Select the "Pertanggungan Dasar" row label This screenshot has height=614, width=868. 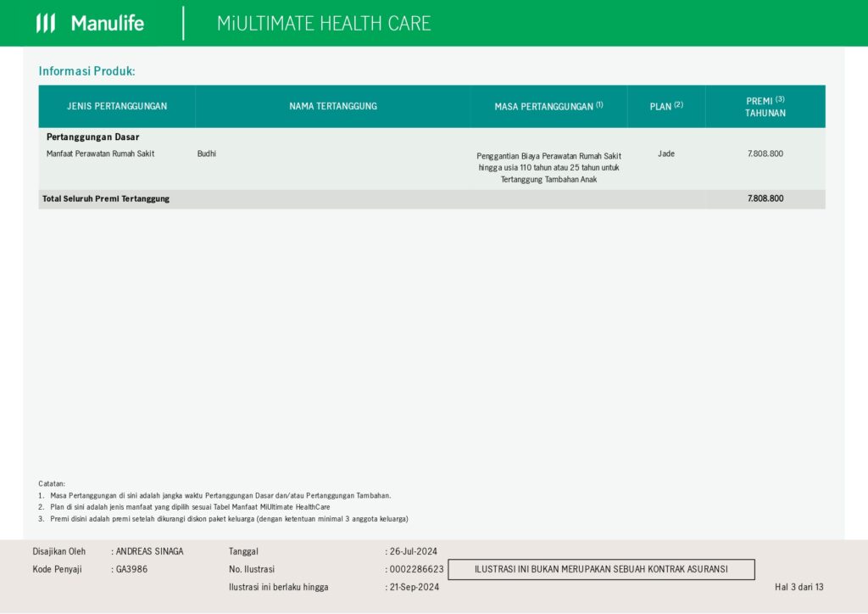pyautogui.click(x=93, y=137)
